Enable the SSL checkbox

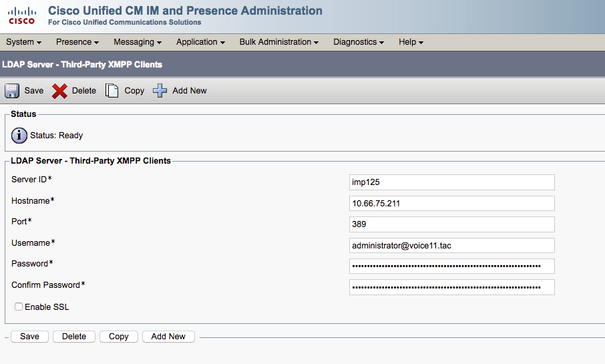(x=19, y=307)
